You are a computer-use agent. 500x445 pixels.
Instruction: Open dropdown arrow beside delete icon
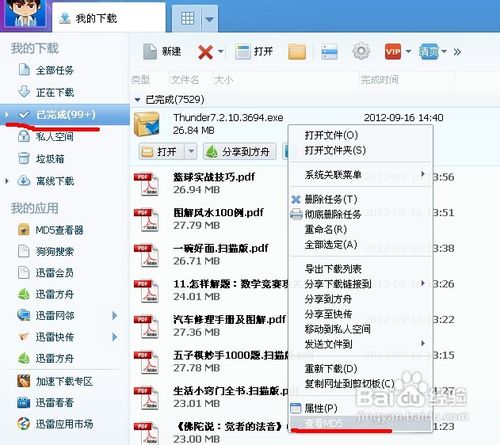[220, 52]
